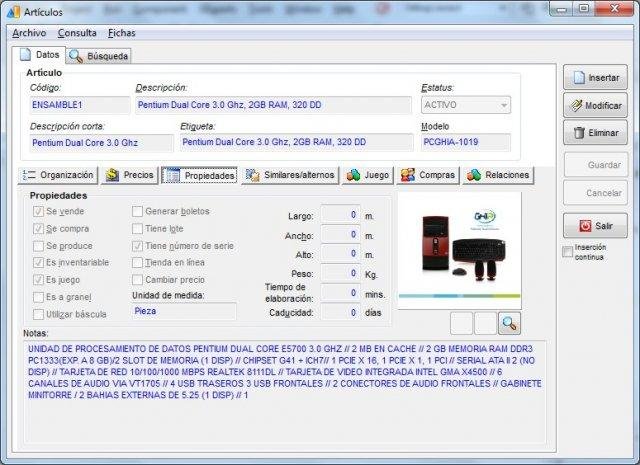Click the Ancho value field
This screenshot has width=640, height=465.
tap(340, 234)
